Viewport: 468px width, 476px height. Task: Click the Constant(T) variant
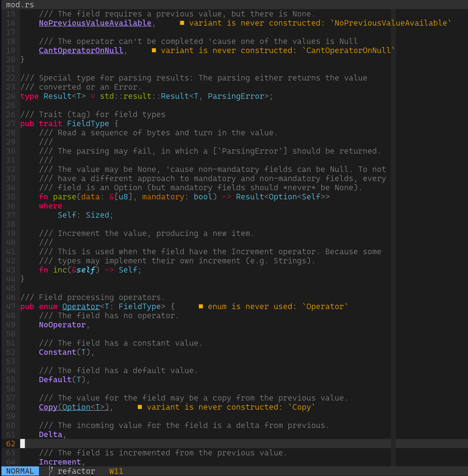pos(65,352)
